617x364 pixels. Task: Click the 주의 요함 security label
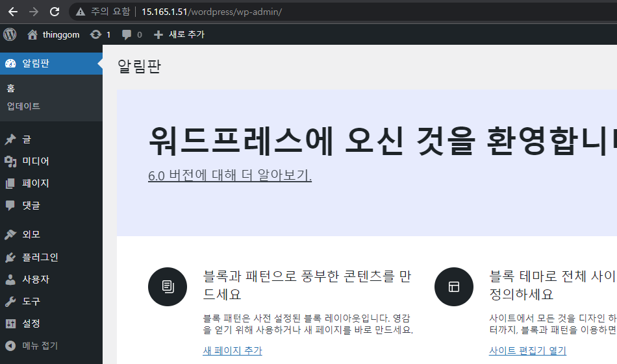[x=110, y=12]
